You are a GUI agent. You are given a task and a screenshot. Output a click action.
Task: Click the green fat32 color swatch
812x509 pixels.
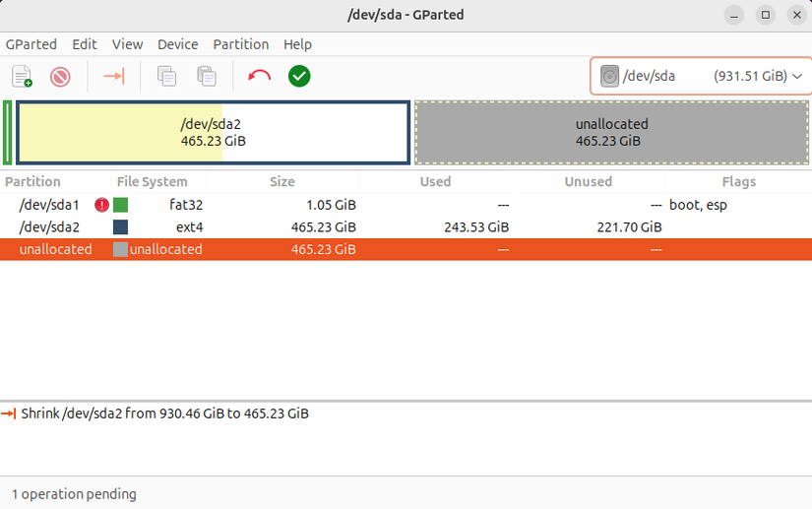click(120, 205)
